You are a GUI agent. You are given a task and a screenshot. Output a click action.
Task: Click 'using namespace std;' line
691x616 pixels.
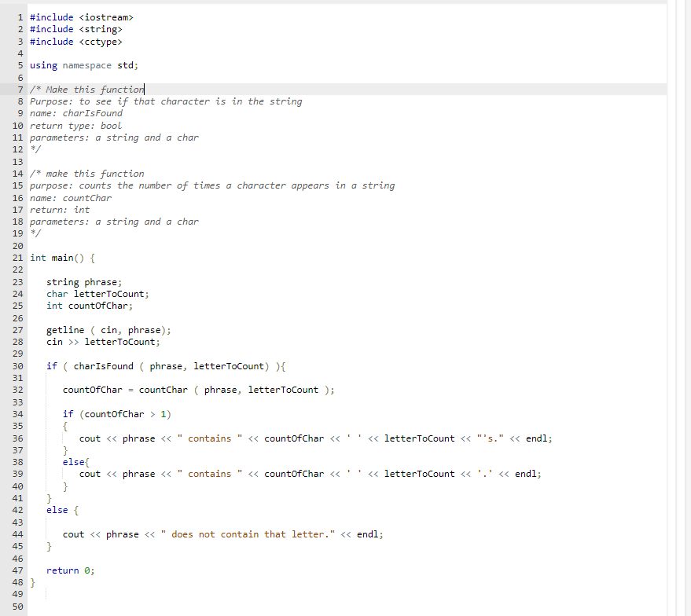pos(84,65)
